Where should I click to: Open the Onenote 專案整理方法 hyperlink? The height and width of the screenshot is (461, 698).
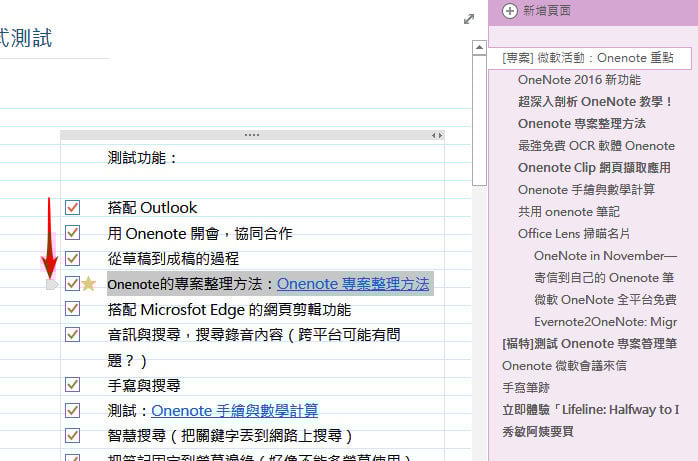click(353, 284)
